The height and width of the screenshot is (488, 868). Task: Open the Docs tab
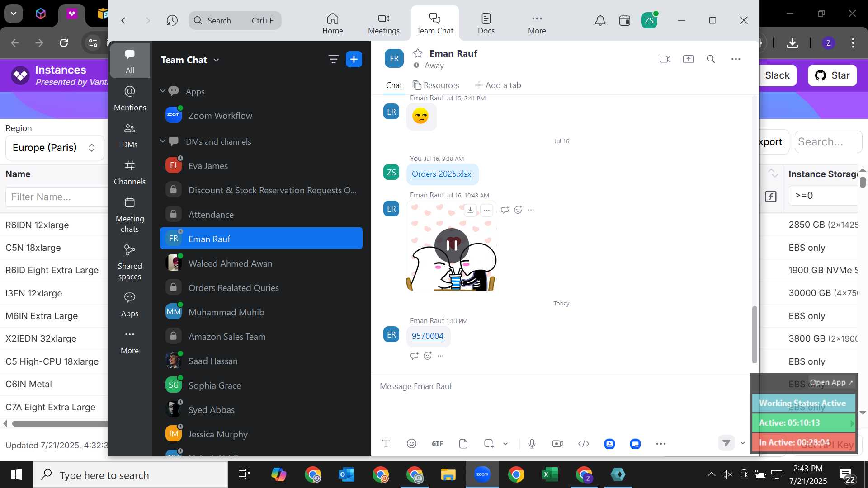pos(486,23)
